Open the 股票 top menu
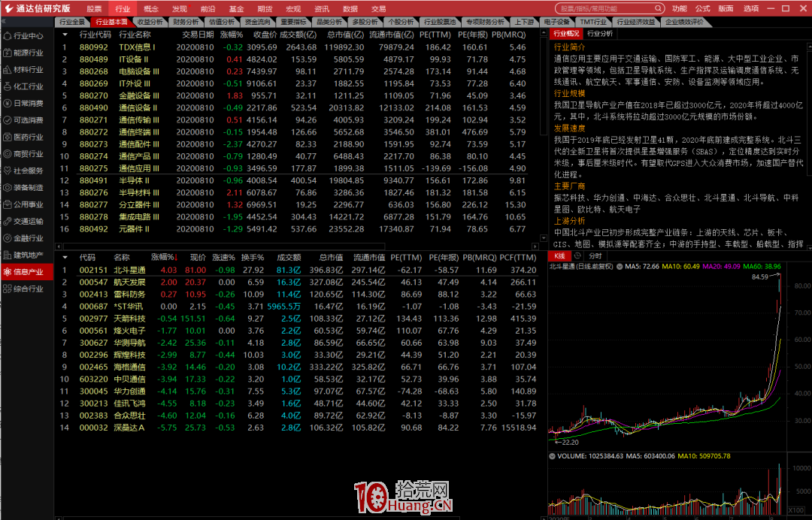812x520 pixels. [94, 9]
